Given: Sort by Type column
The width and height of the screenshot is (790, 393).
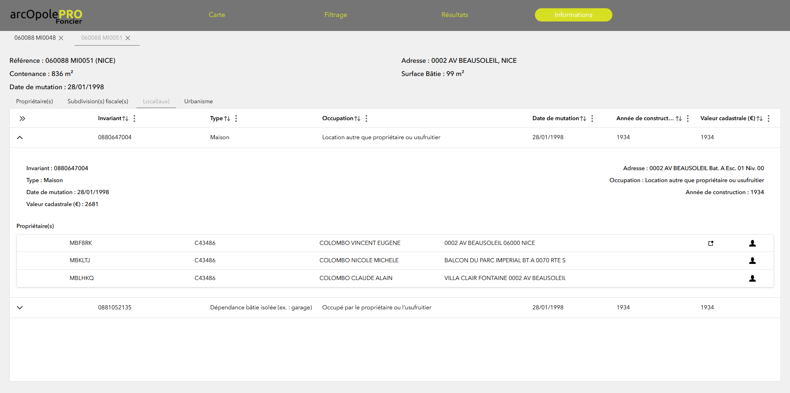Looking at the screenshot, I should (227, 118).
